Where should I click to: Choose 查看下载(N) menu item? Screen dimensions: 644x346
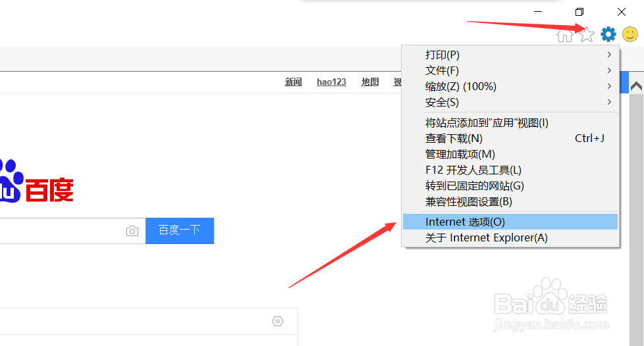pos(510,138)
